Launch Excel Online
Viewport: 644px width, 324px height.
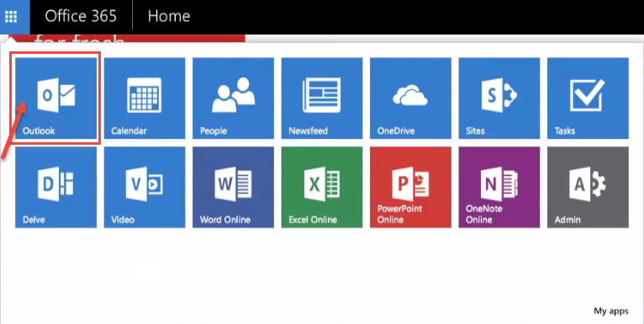point(322,187)
